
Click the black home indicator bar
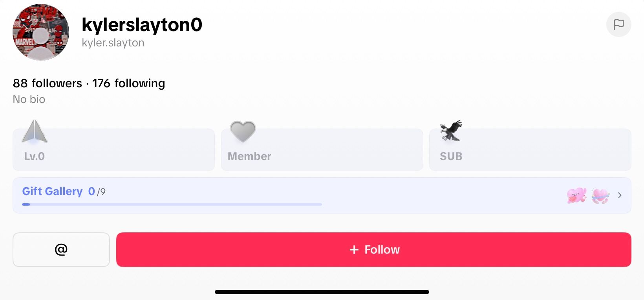tap(322, 292)
